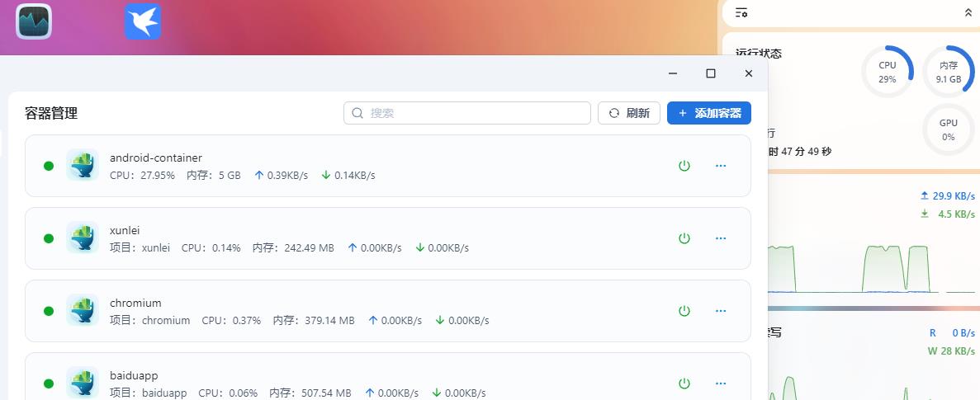Click the 添加容器 add container button

point(708,113)
